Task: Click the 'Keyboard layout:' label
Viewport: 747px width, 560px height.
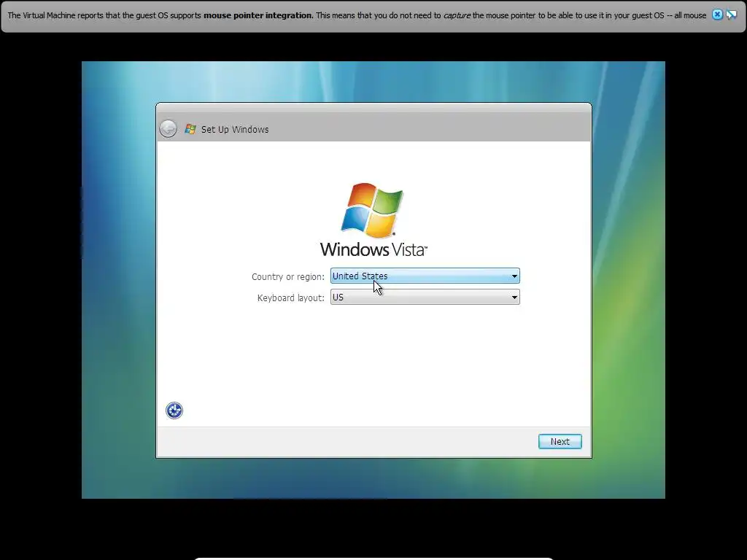Action: pos(290,298)
